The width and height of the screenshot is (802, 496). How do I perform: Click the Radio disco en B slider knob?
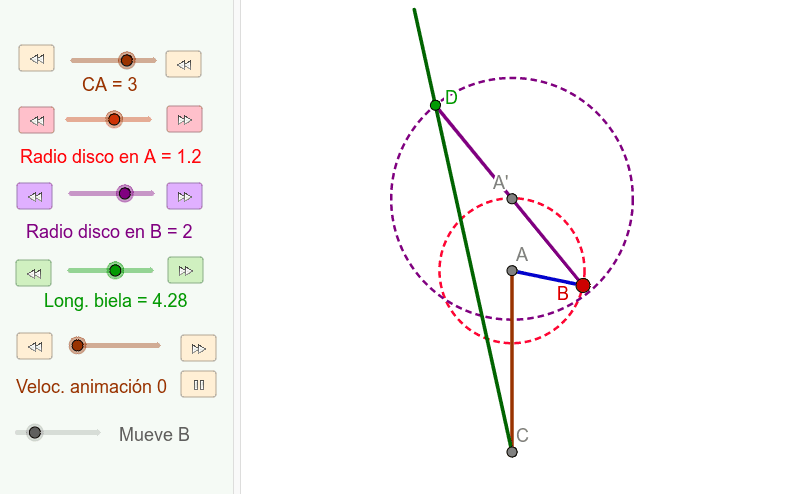pos(124,193)
